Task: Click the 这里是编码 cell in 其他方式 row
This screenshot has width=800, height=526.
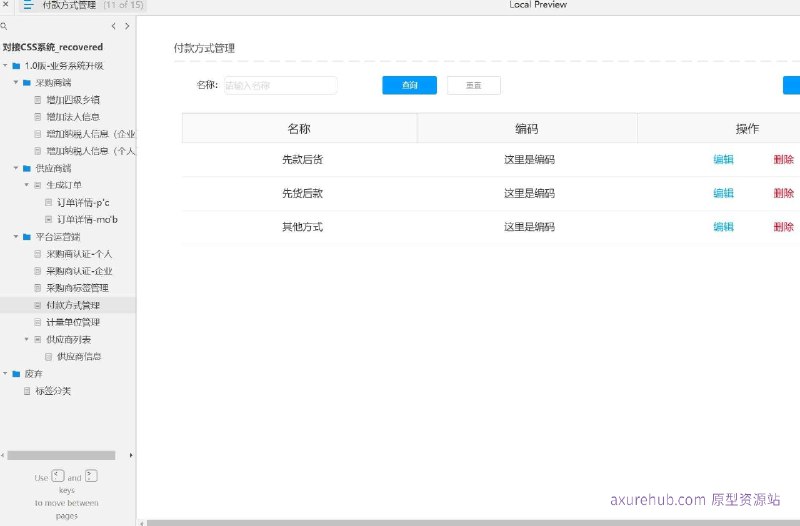Action: [530, 227]
